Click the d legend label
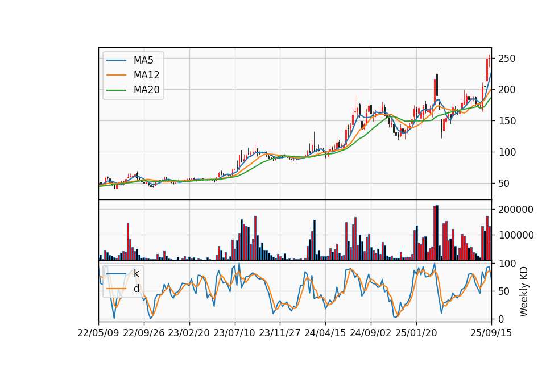This screenshot has width=546, height=392. 136,289
